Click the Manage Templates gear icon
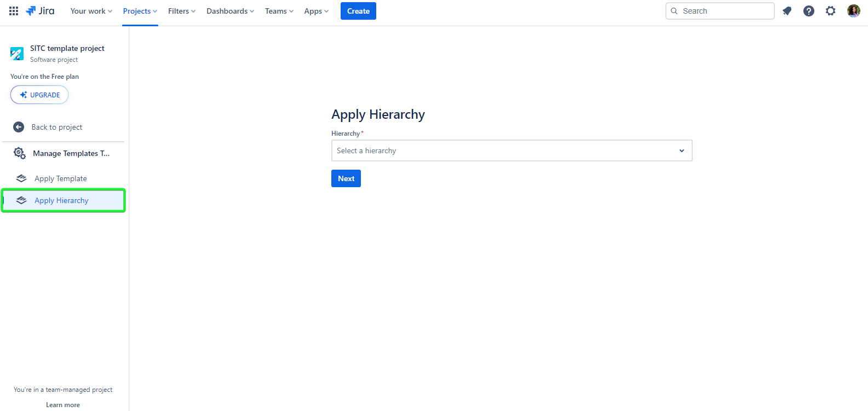The width and height of the screenshot is (868, 411). click(x=20, y=153)
